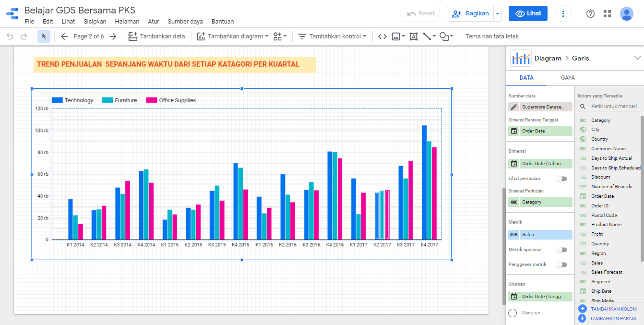Click the Category breakdown dimension chip
This screenshot has width=644, height=325.
pos(540,202)
